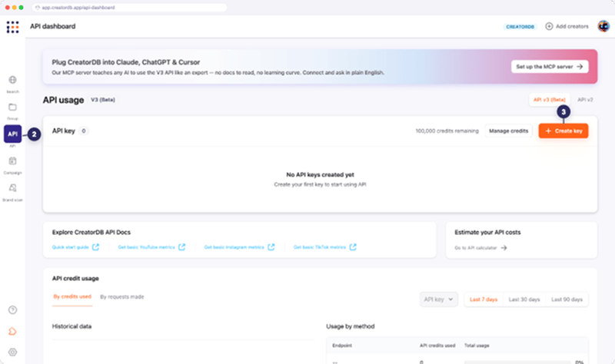
Task: Click the API key count badge showing 0
Action: click(84, 131)
